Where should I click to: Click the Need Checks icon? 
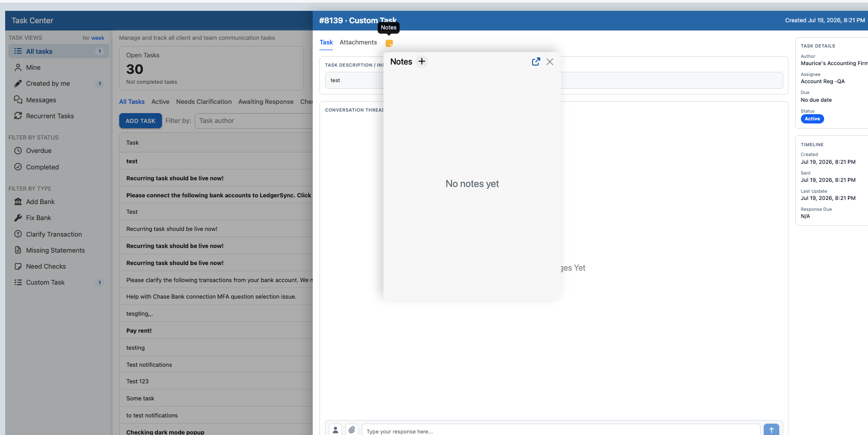point(18,266)
